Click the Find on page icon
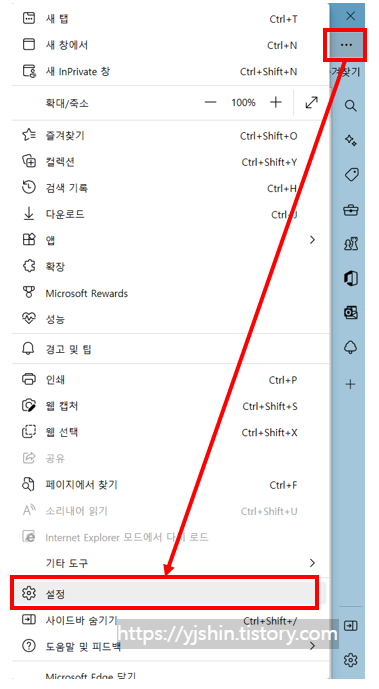Image resolution: width=379 pixels, height=689 pixels. (28, 485)
